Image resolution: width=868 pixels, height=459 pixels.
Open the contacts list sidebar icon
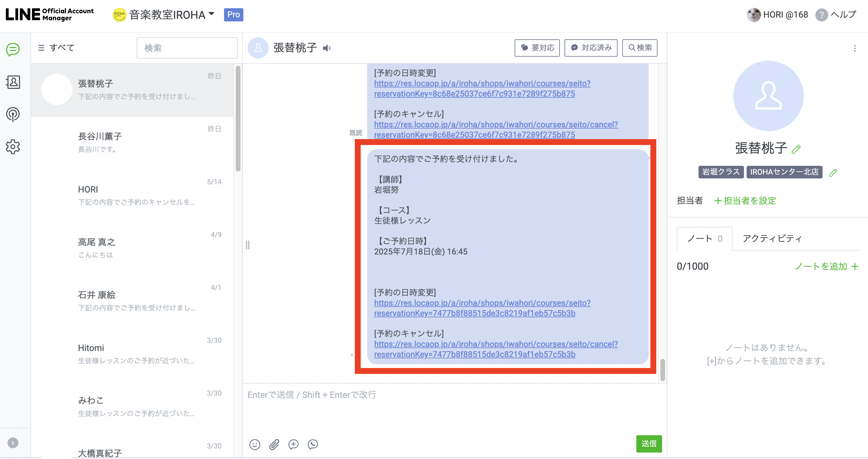13,82
